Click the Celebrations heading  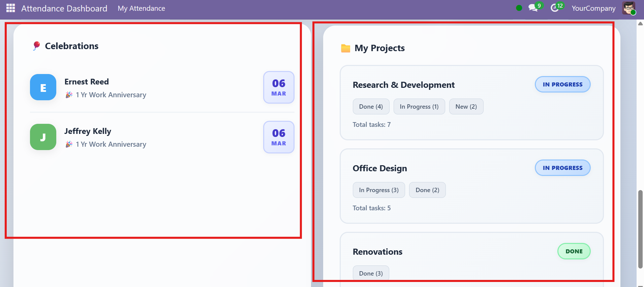pyautogui.click(x=72, y=46)
